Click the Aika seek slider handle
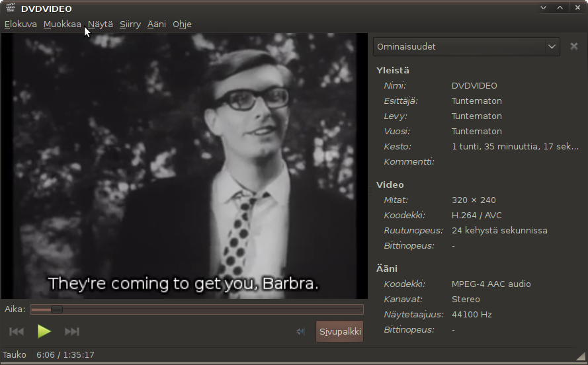The image size is (588, 365). [56, 309]
